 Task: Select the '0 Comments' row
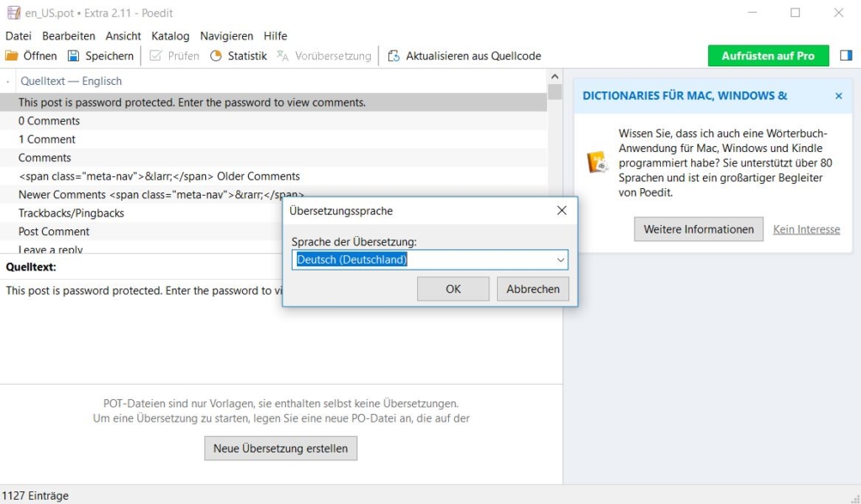(273, 121)
